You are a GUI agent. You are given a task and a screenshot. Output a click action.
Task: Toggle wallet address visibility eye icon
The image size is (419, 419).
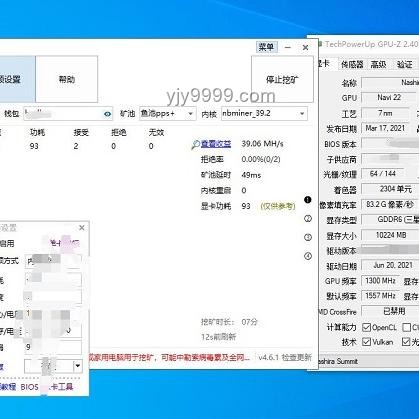click(x=107, y=114)
